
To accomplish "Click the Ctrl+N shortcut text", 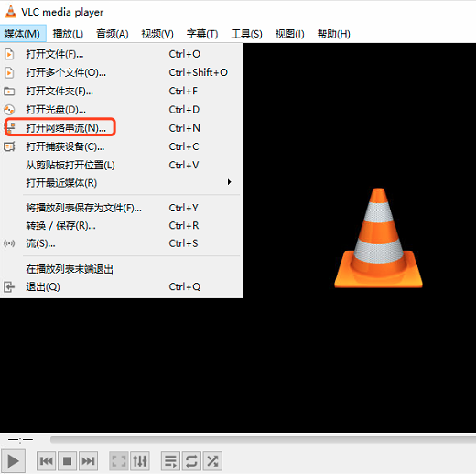I will point(185,128).
